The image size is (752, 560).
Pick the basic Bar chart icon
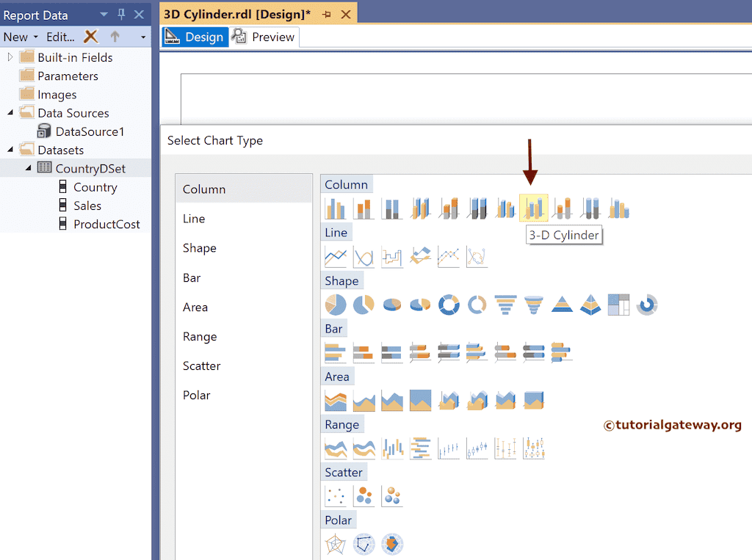pyautogui.click(x=335, y=352)
